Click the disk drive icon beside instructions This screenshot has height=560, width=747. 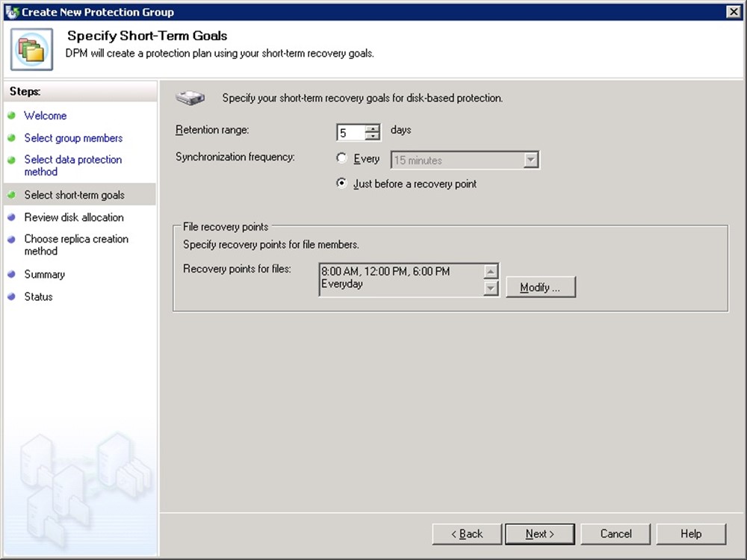coord(190,97)
